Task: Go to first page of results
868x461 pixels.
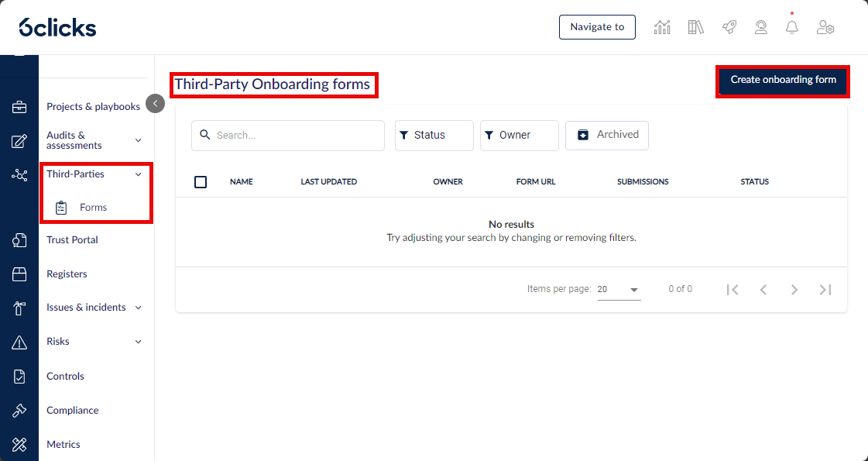Action: [x=732, y=289]
